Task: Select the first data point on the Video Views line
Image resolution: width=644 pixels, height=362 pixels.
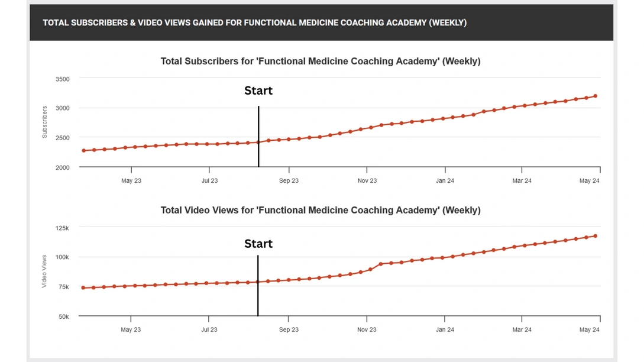Action: point(83,288)
